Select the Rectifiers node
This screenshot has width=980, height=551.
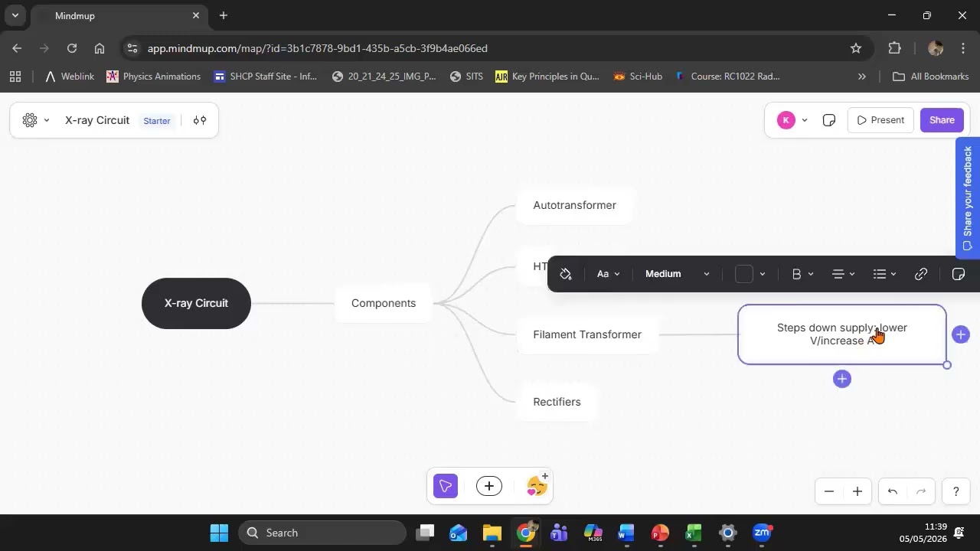coord(557,402)
